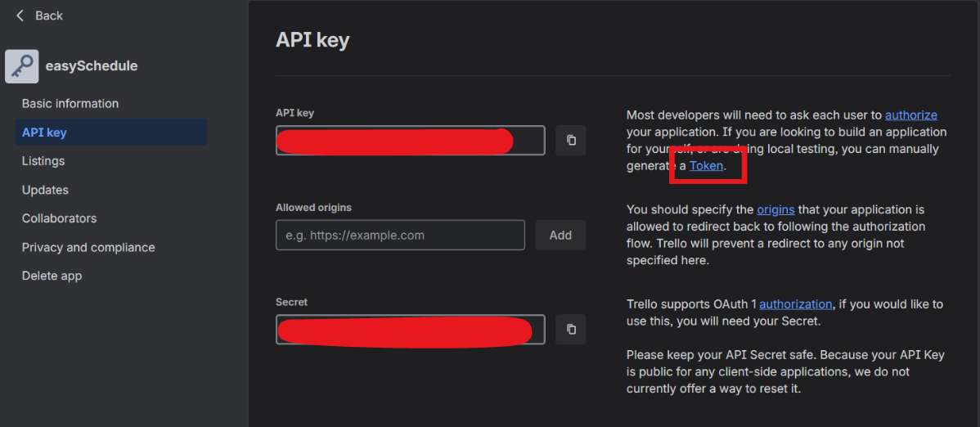The width and height of the screenshot is (980, 427).
Task: Follow the origins hyperlink
Action: tap(775, 210)
